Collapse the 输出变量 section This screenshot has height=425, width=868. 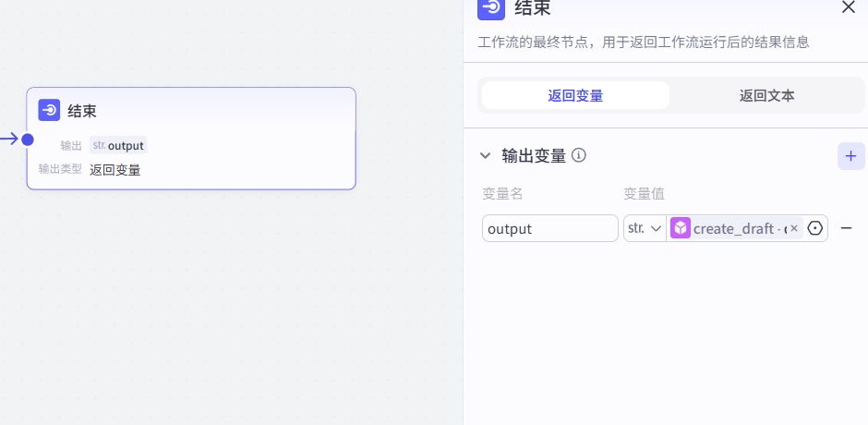[485, 155]
